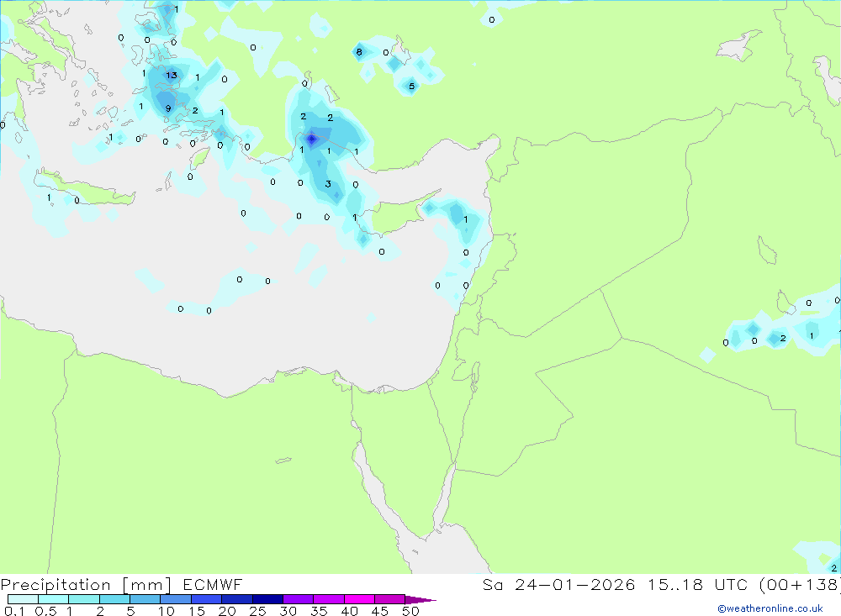Image resolution: width=841 pixels, height=616 pixels.
Task: Click the legend label '0.5'
Action: (x=45, y=611)
